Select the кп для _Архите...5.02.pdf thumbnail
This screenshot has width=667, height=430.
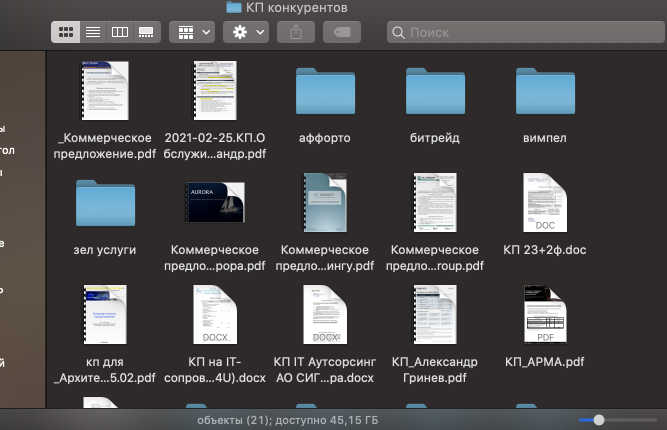point(105,314)
